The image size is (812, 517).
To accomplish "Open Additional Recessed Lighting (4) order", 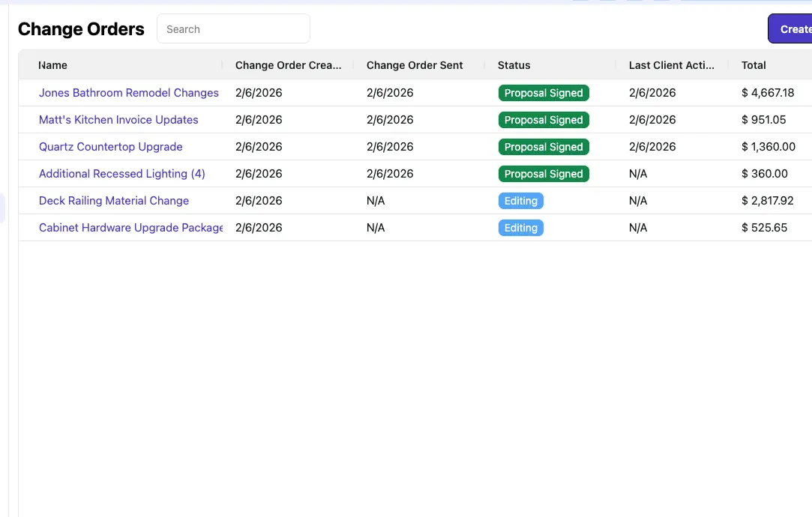I will click(122, 174).
